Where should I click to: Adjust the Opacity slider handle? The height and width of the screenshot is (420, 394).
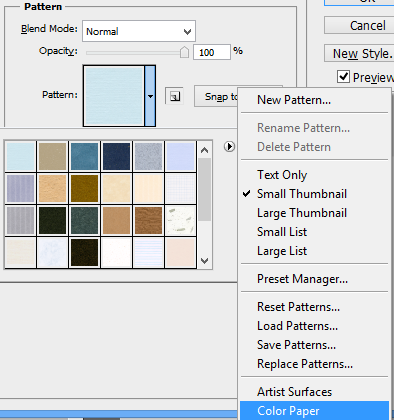tap(184, 52)
